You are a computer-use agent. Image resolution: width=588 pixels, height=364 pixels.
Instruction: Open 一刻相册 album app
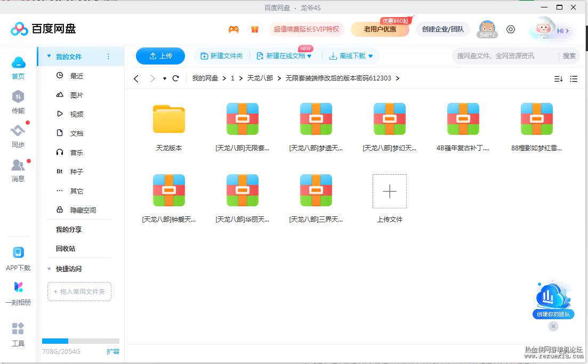click(x=18, y=294)
